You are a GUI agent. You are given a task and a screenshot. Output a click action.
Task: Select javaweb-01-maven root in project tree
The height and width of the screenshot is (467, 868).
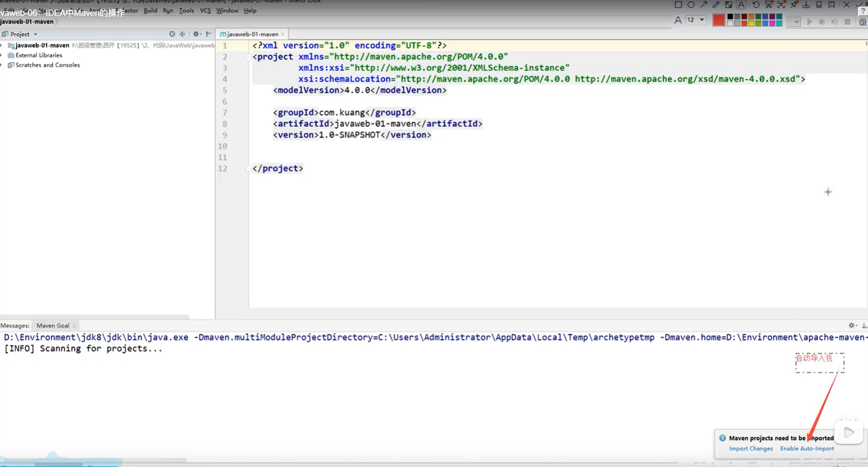42,45
